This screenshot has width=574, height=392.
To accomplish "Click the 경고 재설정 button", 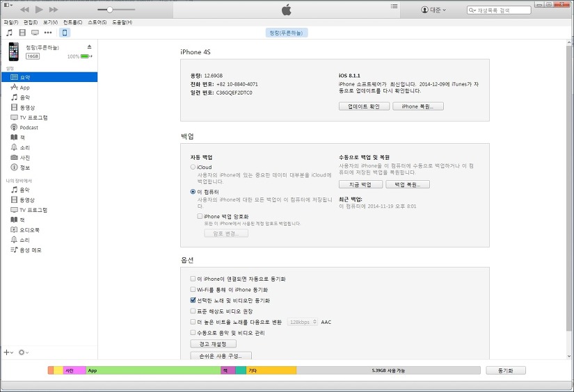I will (213, 344).
